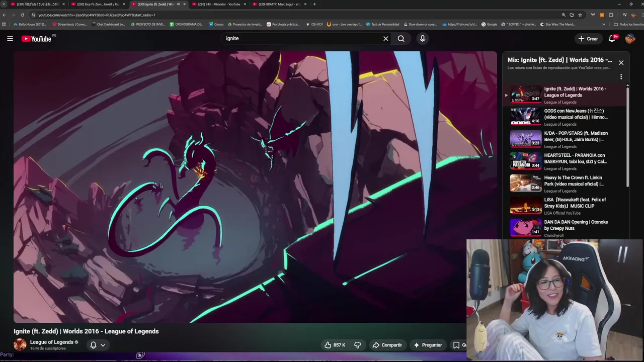Open the Test de Personalidad bookmark
644x362 pixels.
click(x=382, y=24)
